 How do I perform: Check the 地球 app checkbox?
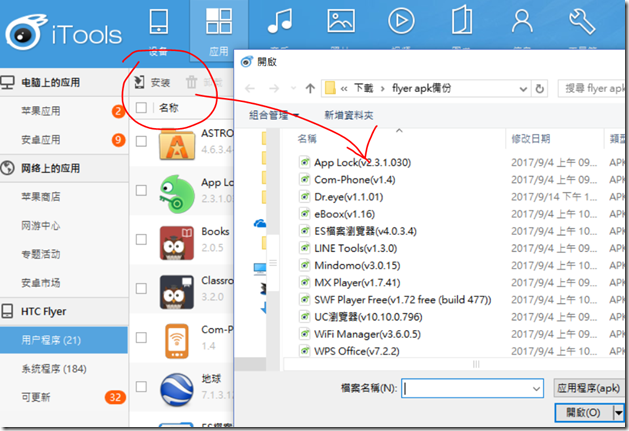click(x=141, y=386)
